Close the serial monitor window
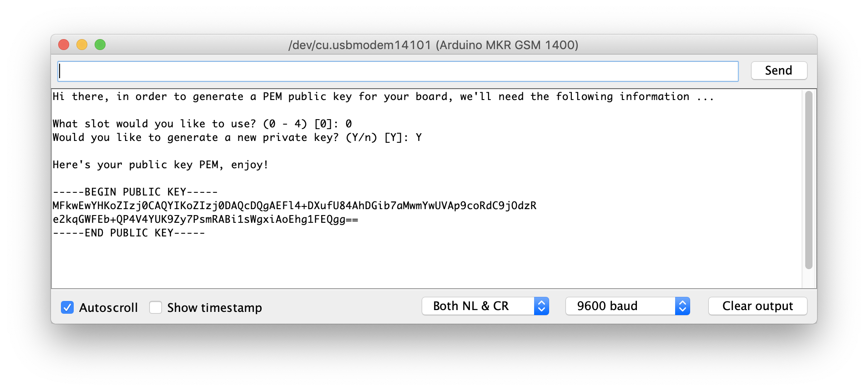 pyautogui.click(x=64, y=45)
